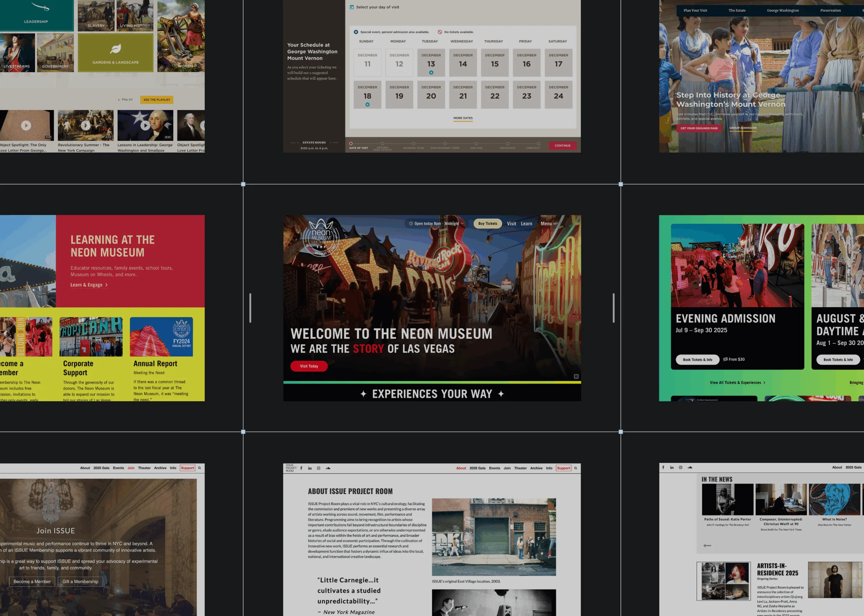Select the December 14 date tile
The height and width of the screenshot is (616, 864).
[x=463, y=62]
